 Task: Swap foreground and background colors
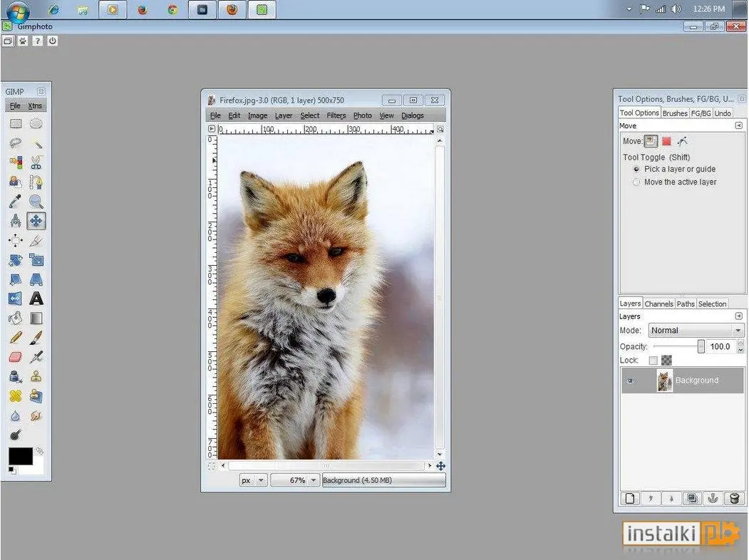click(x=39, y=450)
